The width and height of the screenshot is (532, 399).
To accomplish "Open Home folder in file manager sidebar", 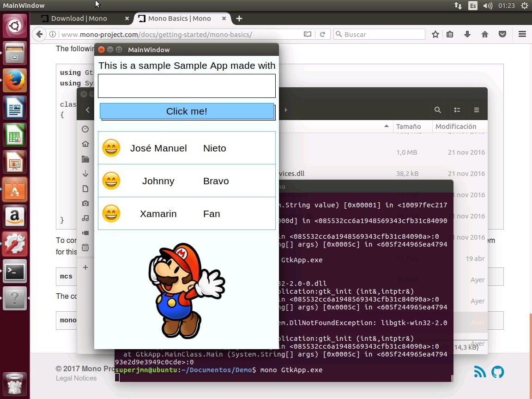I will [x=85, y=144].
